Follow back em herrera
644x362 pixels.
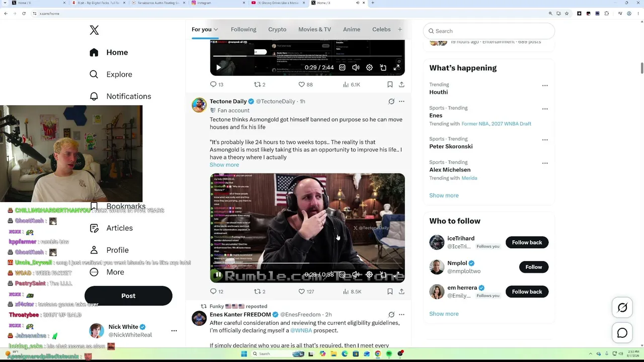pyautogui.click(x=527, y=292)
